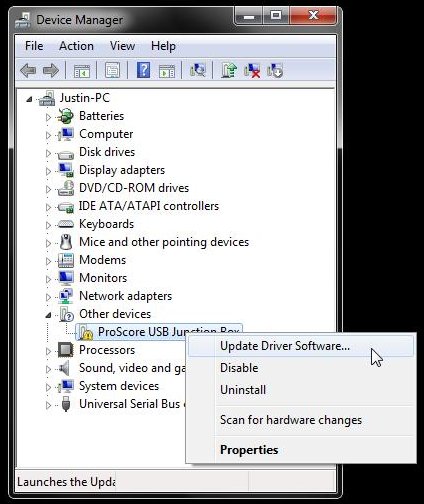Collapse the Other devices category

48,315
